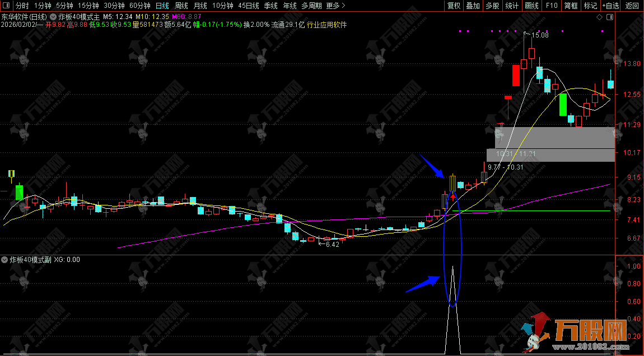Click the left panel toggle icon at top-left
Screen dimensions: 644x356
[7, 6]
